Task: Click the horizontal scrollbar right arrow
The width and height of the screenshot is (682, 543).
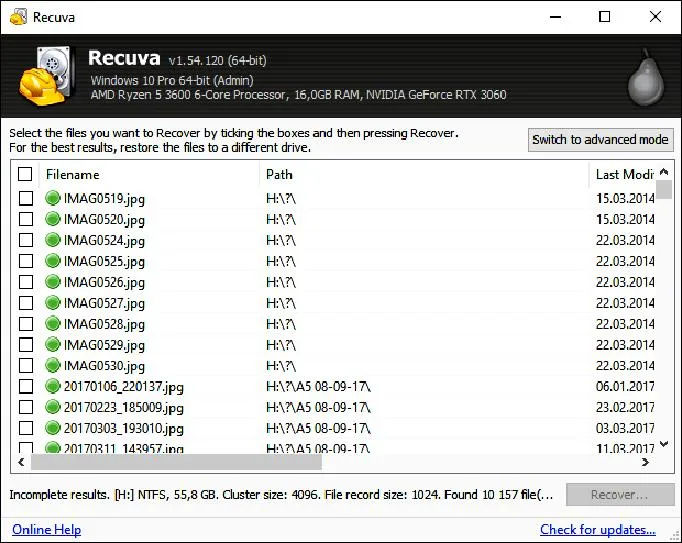Action: pos(645,462)
